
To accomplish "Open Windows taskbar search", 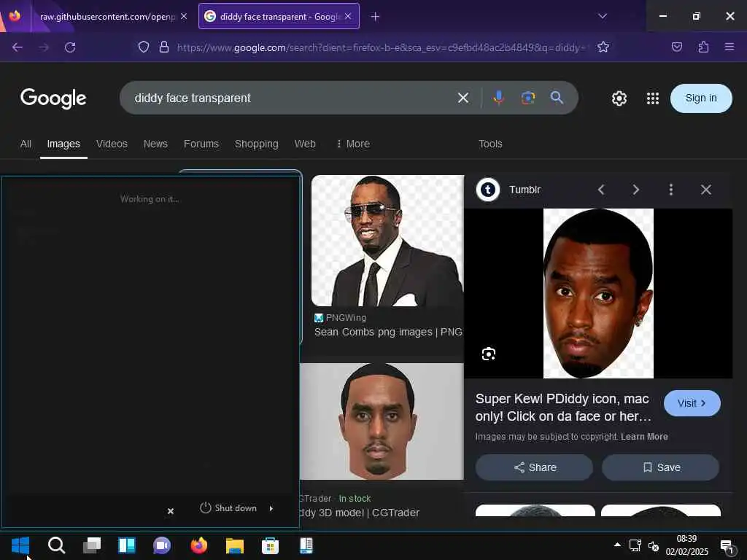I will tap(56, 545).
